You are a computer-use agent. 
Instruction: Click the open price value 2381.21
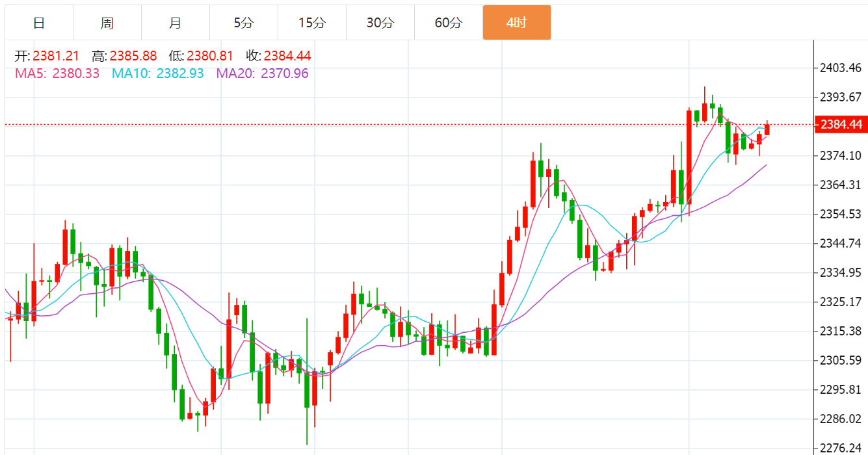(x=56, y=57)
